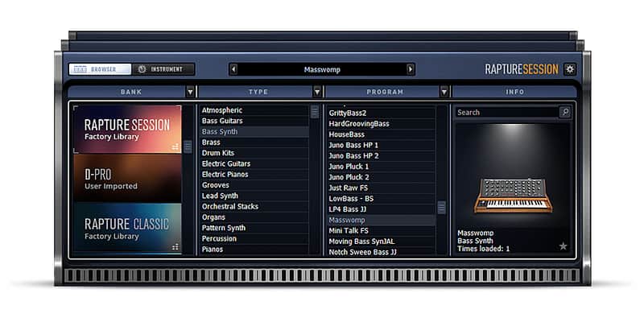644x322 pixels.
Task: Select the Pattern Synth type
Action: tap(254, 228)
